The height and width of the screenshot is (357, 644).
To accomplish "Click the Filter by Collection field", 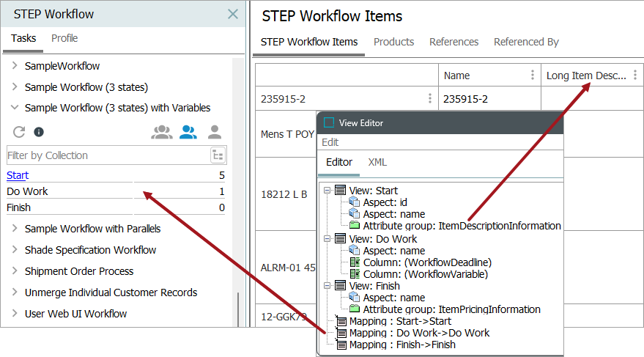I will click(106, 155).
